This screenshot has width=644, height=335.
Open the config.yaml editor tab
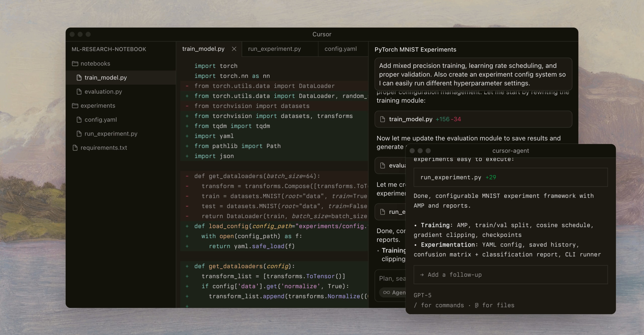tap(340, 49)
